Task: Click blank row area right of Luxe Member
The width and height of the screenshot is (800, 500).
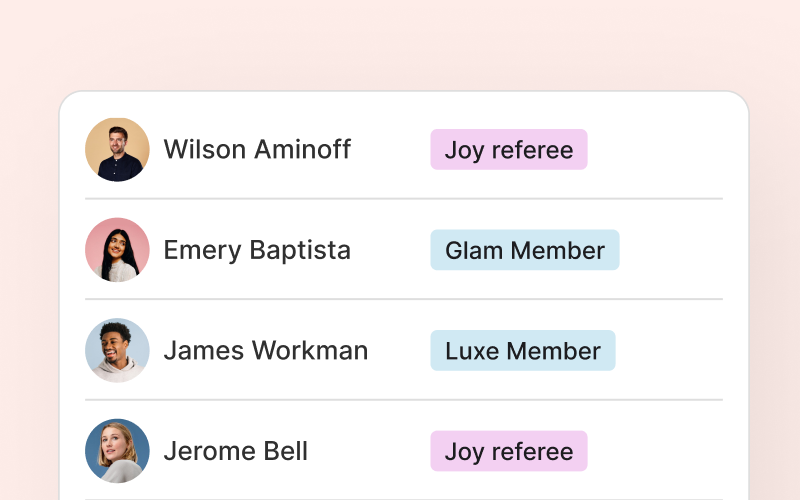Action: pos(668,351)
